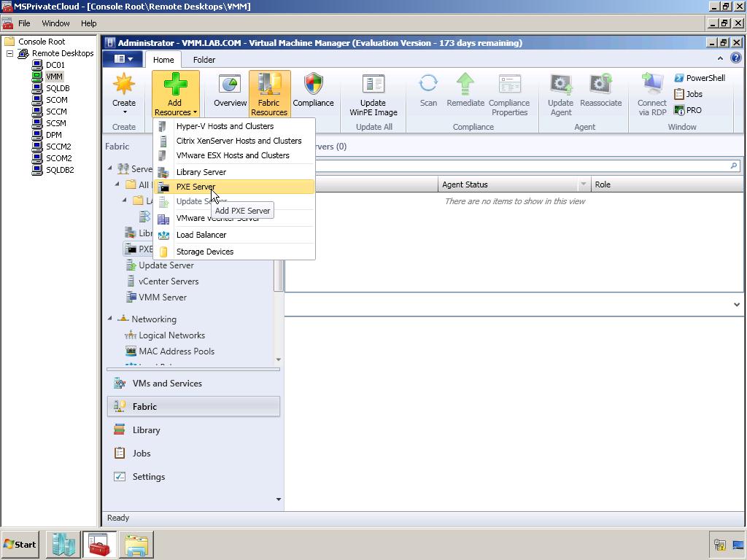Screen dimensions: 747x560
Task: Choose VMware ESX Hosts and Clusters
Action: coord(234,156)
